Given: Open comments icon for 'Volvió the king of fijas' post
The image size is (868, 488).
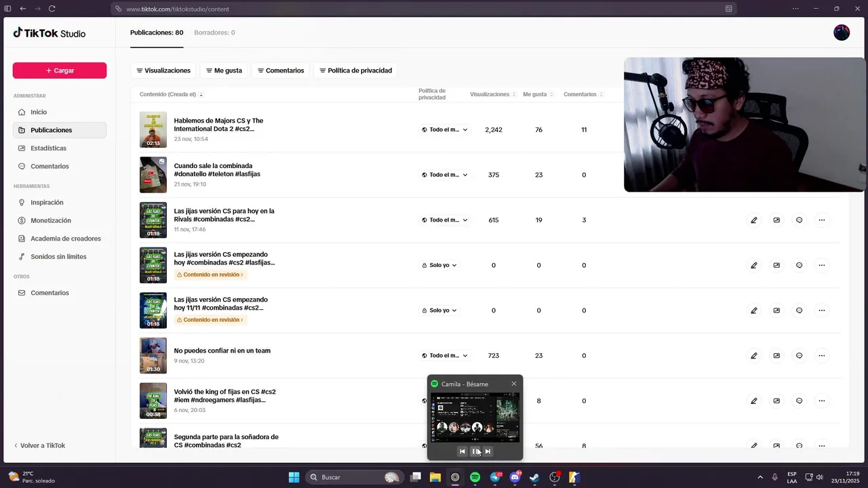Looking at the screenshot, I should 799,401.
